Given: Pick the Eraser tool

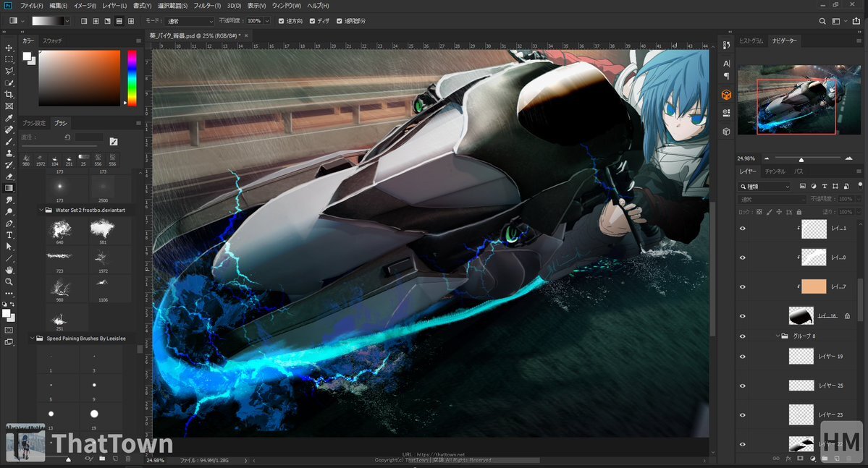Looking at the screenshot, I should pyautogui.click(x=9, y=176).
